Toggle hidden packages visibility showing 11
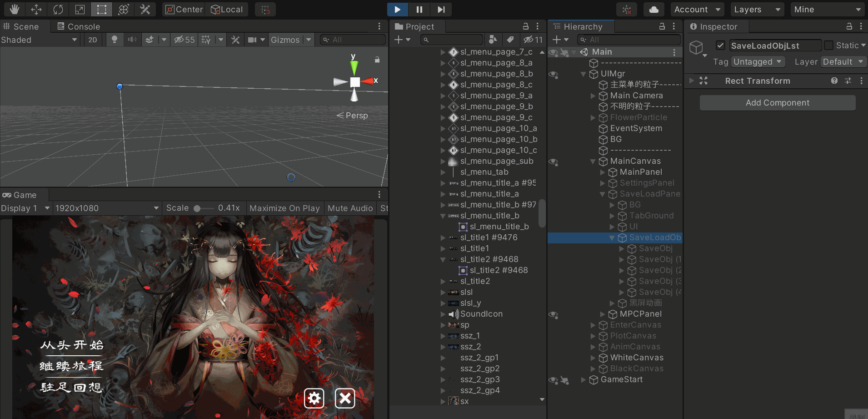The width and height of the screenshot is (868, 419). (x=533, y=40)
